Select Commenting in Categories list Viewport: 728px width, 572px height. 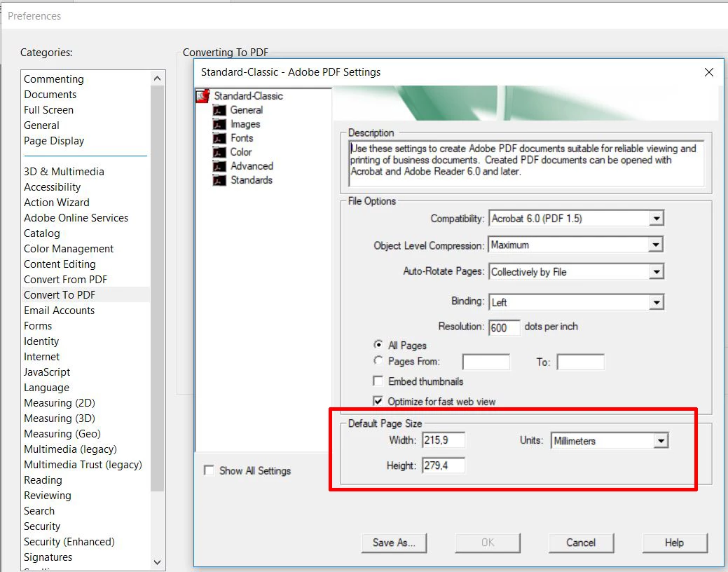click(x=54, y=79)
